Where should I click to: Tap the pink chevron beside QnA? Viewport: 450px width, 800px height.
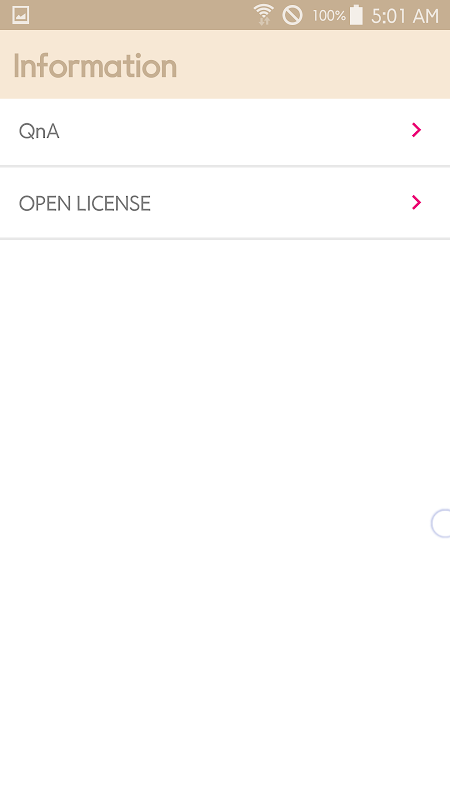coord(416,130)
